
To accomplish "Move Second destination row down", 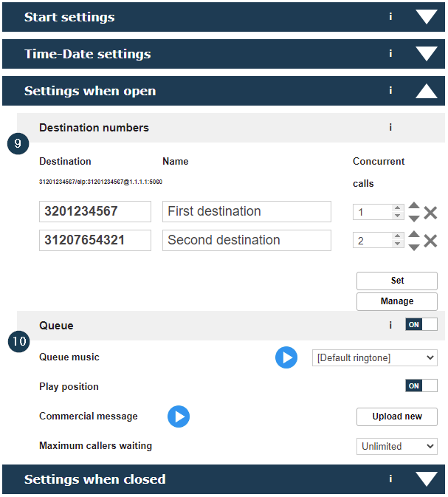I will coord(414,247).
